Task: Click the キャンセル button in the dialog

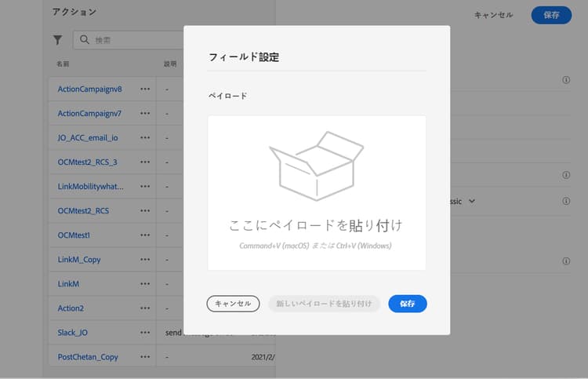Action: [x=233, y=304]
